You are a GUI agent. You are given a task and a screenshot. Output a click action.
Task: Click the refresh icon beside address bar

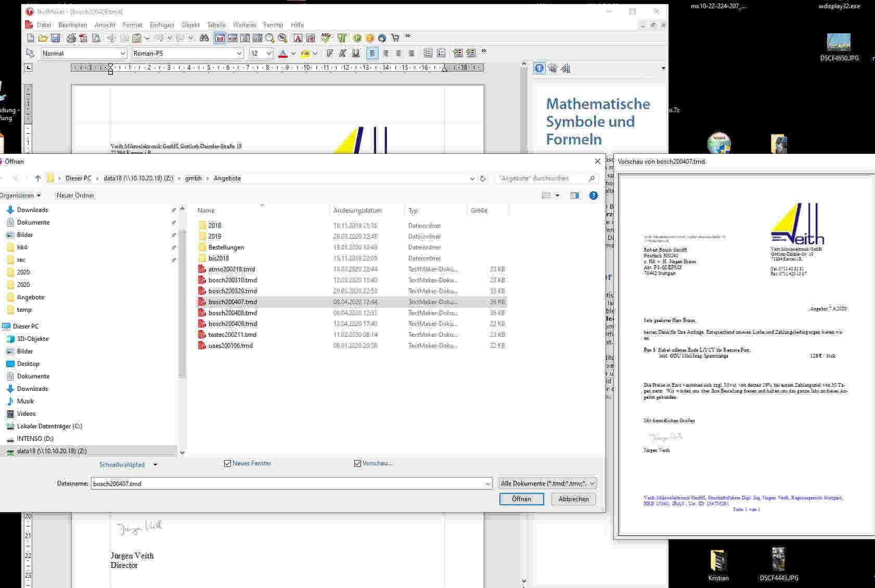(x=483, y=178)
